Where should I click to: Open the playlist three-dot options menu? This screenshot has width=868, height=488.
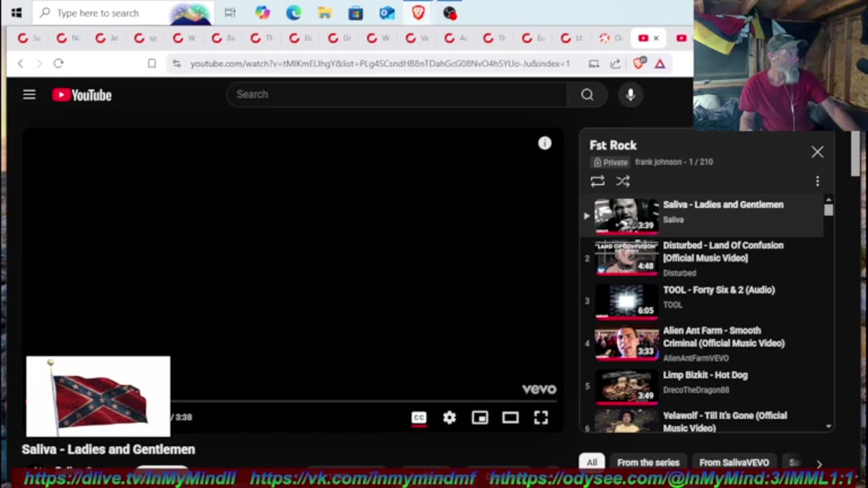pyautogui.click(x=817, y=181)
